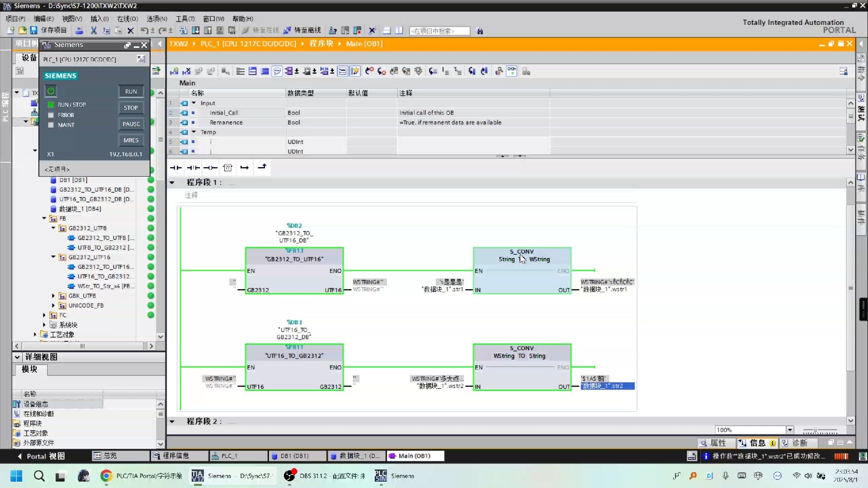Click Windows Start button on taskbar
The height and width of the screenshot is (488, 868).
tap(16, 476)
